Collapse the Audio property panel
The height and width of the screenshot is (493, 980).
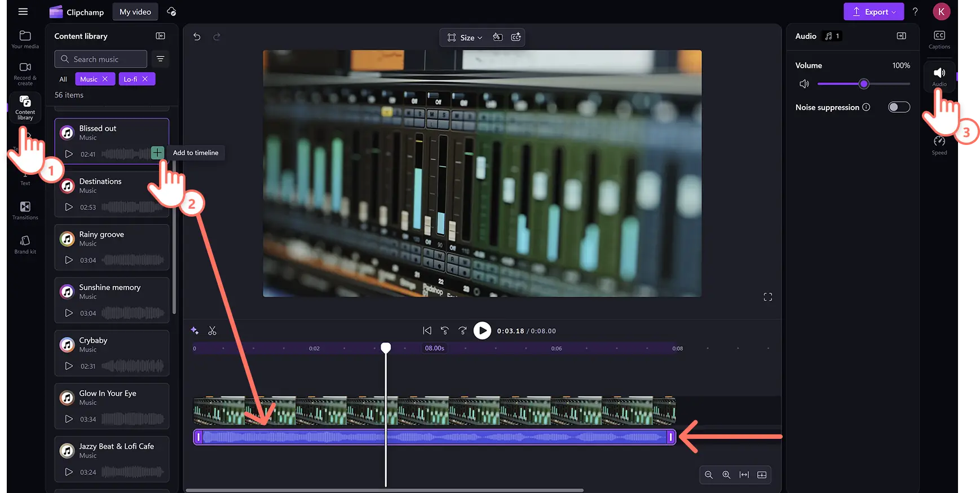(901, 36)
